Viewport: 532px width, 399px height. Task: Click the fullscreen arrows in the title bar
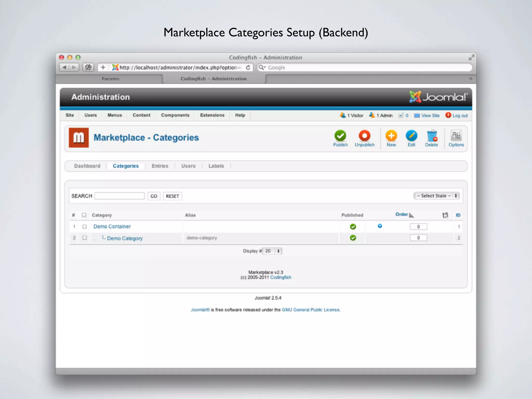point(471,57)
